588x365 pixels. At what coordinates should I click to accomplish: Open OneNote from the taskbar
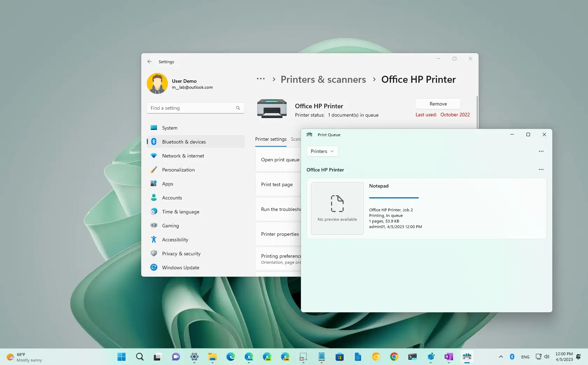pyautogui.click(x=449, y=357)
